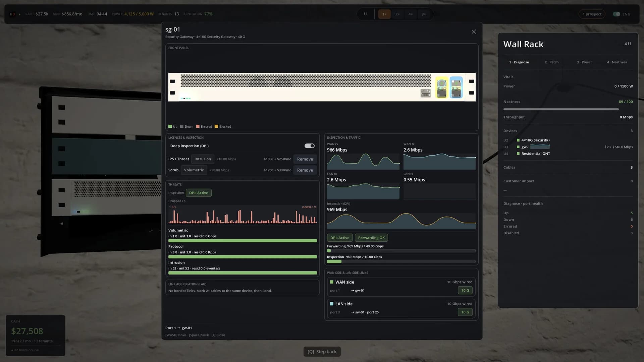This screenshot has width=644, height=362.
Task: Click the Blocked legend yellow swatch
Action: pyautogui.click(x=216, y=126)
